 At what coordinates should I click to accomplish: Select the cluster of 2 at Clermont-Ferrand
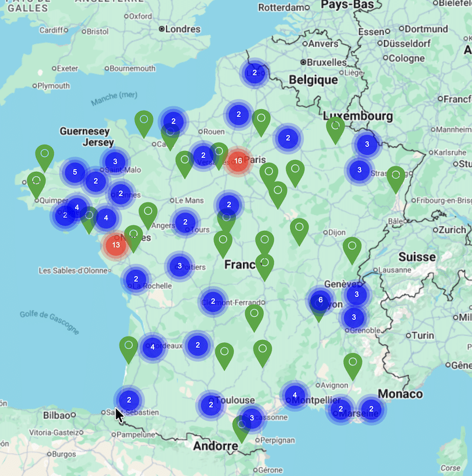point(212,301)
